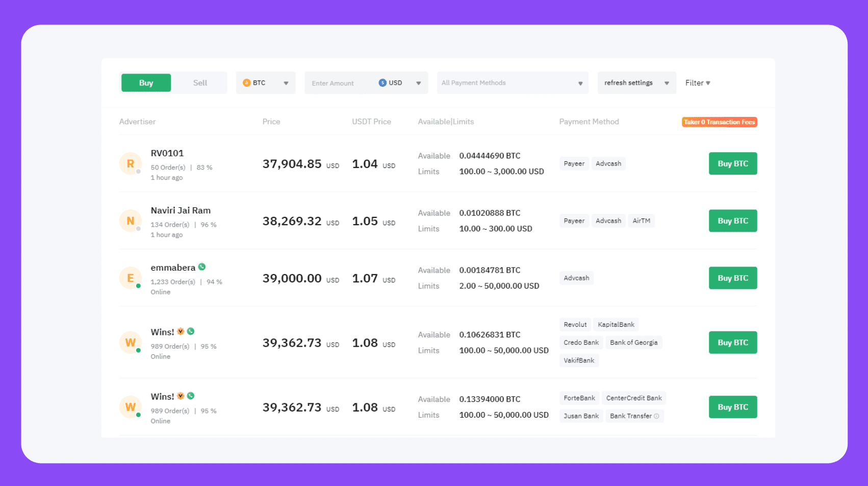
Task: Click the 1.07 USD USDT price
Action: click(374, 278)
